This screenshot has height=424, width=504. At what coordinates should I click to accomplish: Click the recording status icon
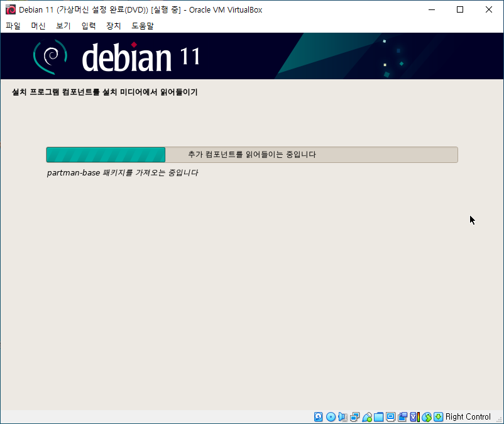[x=402, y=417]
